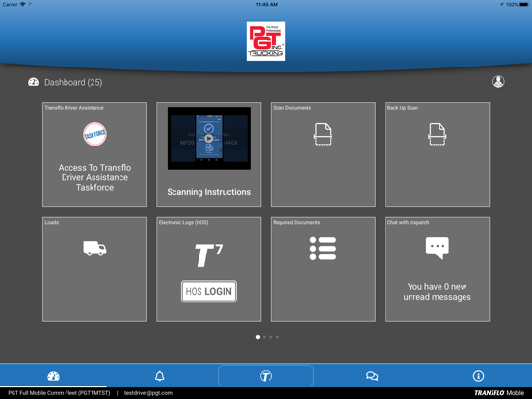This screenshot has width=532, height=399.
Task: Open the user profile icon
Action: (498, 81)
